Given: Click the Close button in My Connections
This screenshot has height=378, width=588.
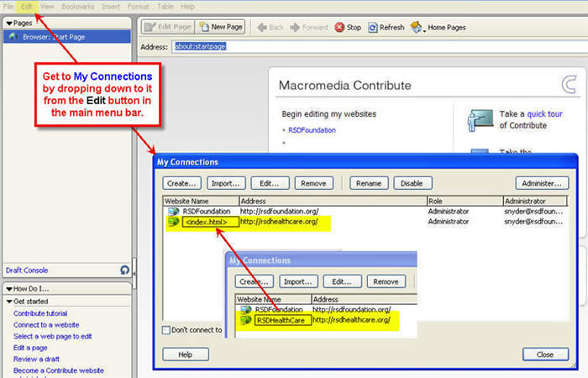Looking at the screenshot, I should click(545, 354).
